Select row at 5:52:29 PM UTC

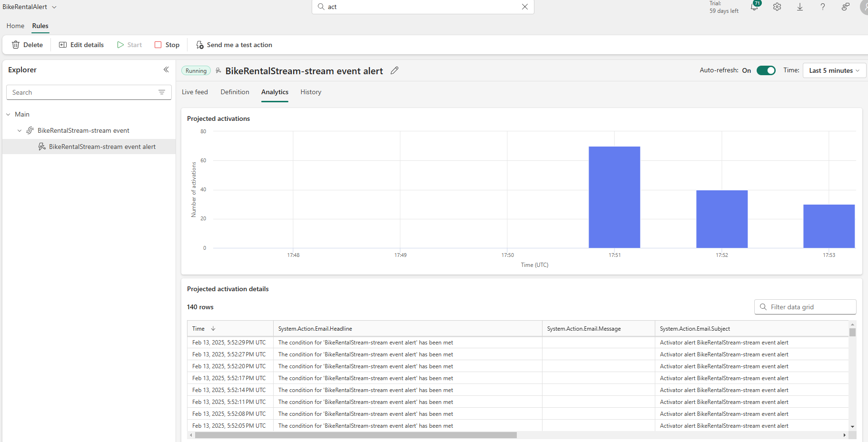tap(518, 343)
